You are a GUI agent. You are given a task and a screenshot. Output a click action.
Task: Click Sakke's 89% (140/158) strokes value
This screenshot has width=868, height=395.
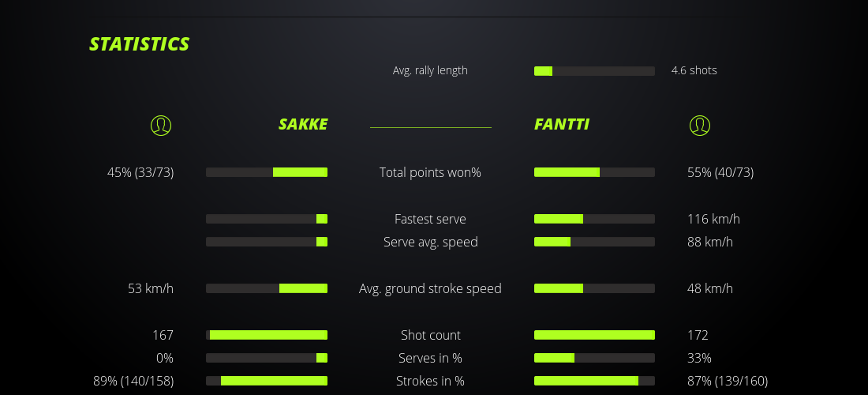click(x=133, y=381)
